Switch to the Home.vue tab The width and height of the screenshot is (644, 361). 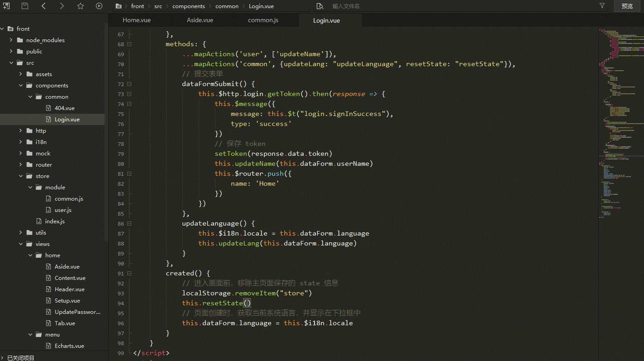coord(137,20)
